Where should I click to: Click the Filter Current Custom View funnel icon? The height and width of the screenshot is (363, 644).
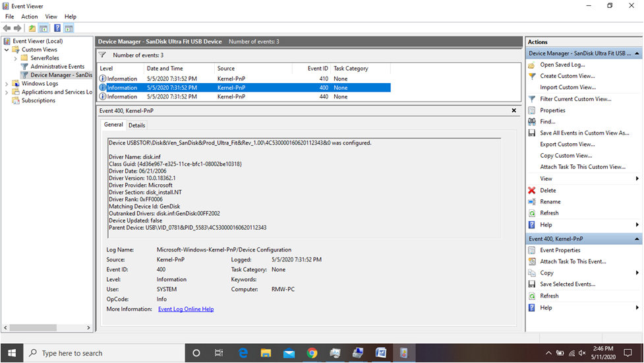(x=532, y=99)
